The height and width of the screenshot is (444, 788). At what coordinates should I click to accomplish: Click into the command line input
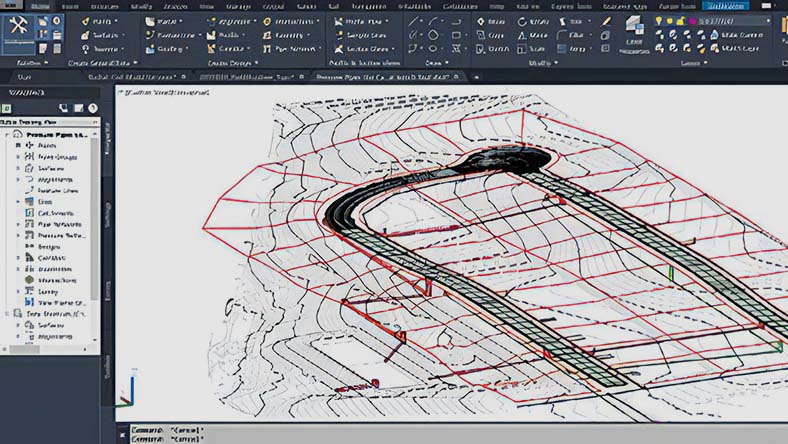coord(459,434)
